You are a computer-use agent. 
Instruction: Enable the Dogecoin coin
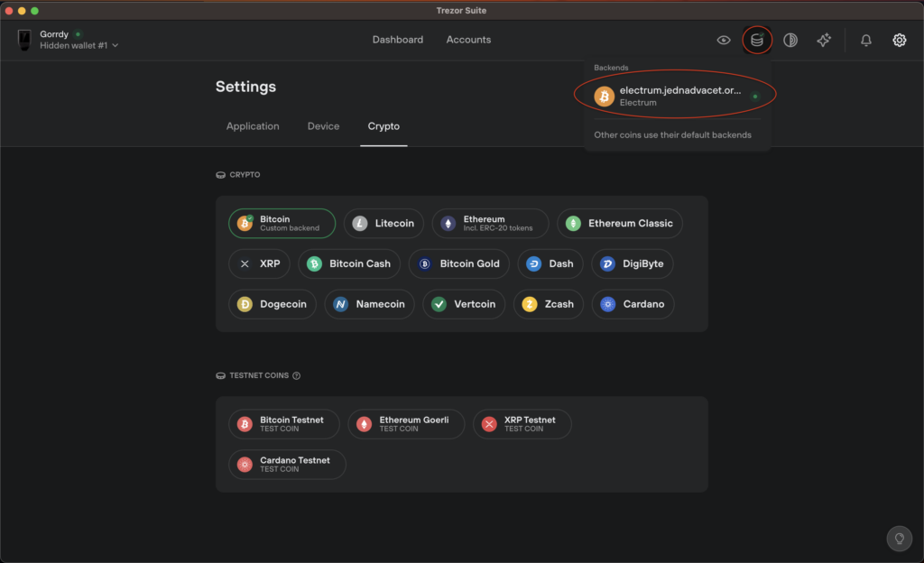(273, 304)
